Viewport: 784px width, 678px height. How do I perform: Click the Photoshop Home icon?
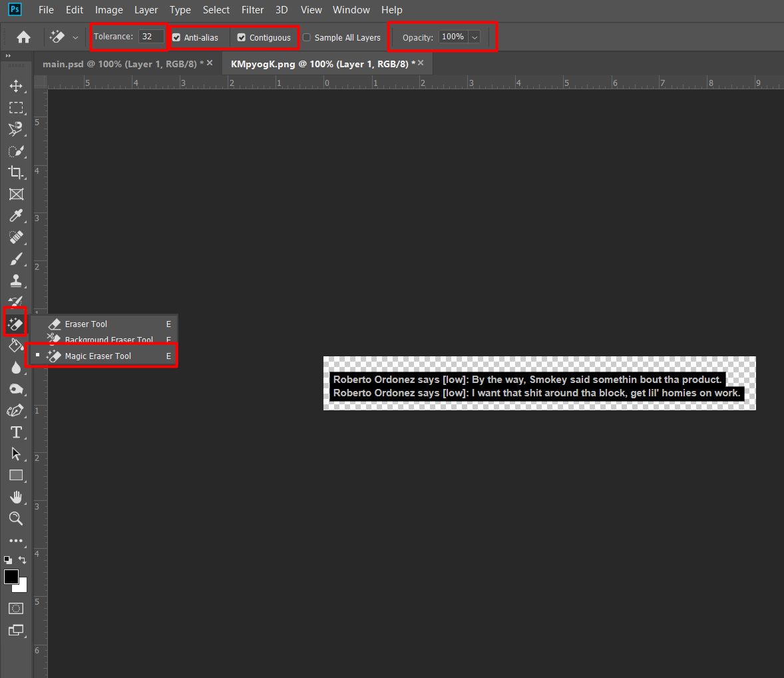[x=24, y=37]
